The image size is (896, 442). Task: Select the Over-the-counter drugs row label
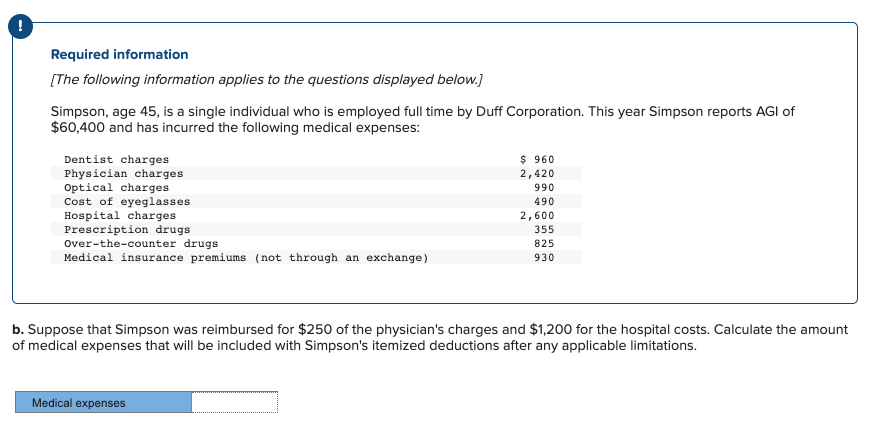tap(140, 244)
